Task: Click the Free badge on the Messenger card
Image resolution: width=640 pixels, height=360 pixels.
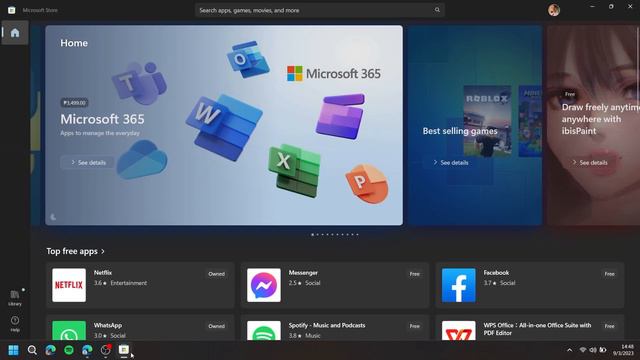Action: tap(415, 274)
